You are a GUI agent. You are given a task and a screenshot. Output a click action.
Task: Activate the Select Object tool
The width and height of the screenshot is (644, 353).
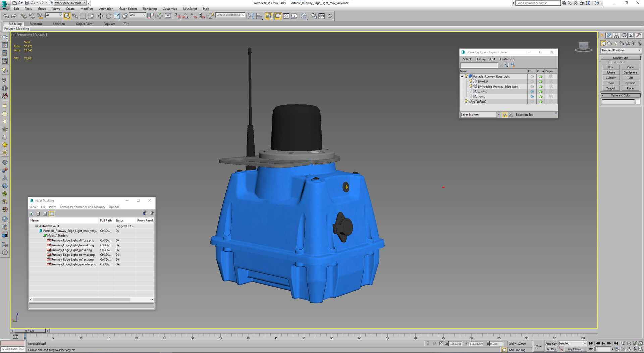tap(67, 16)
